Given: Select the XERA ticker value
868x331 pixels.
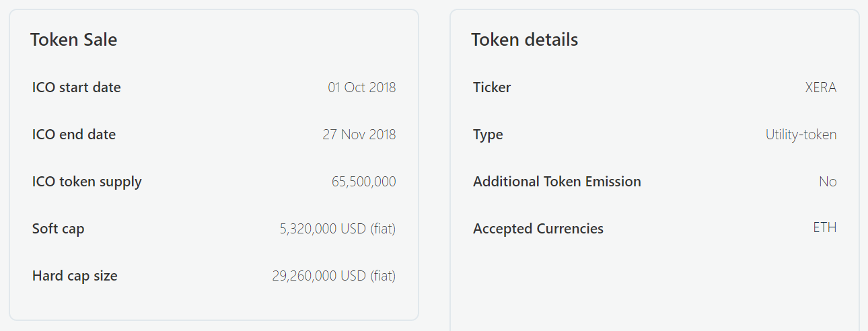Looking at the screenshot, I should coord(820,87).
